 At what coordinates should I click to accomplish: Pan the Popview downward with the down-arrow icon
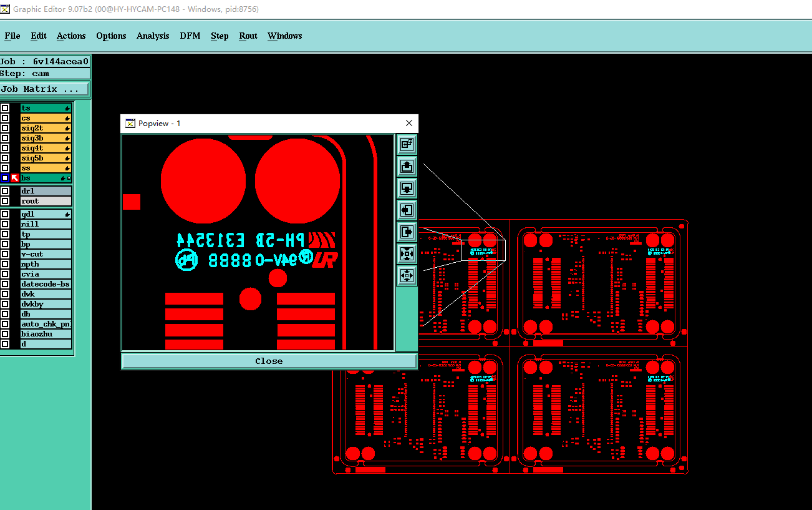pos(407,188)
